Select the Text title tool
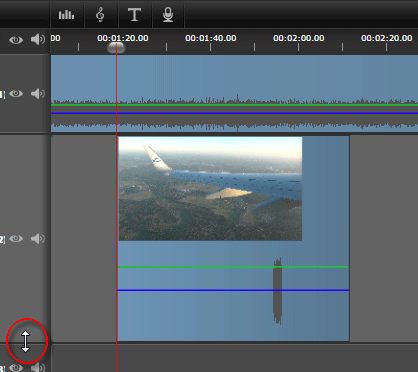The height and width of the screenshot is (372, 418). click(134, 15)
